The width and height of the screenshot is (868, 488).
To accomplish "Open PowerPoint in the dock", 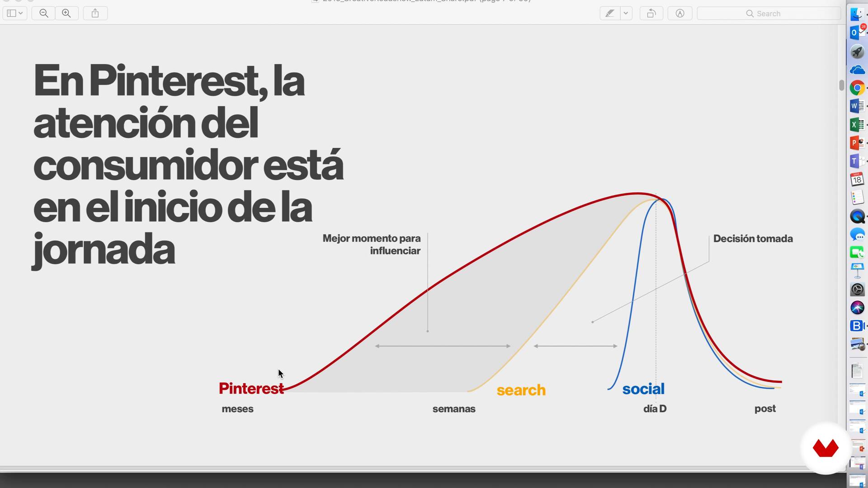I will tap(857, 143).
